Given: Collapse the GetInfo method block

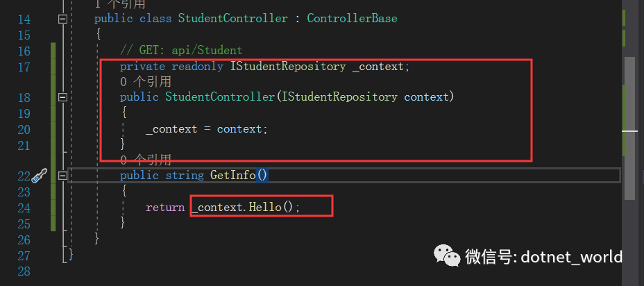Looking at the screenshot, I should tap(63, 176).
